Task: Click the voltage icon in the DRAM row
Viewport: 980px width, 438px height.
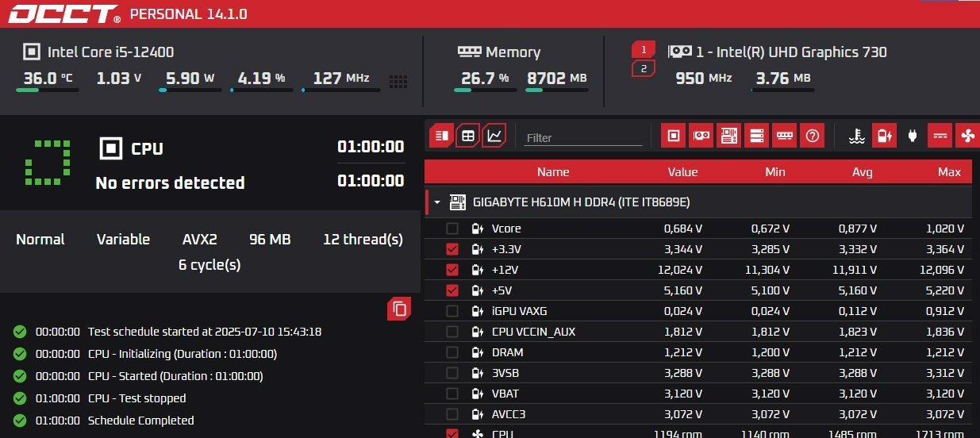Action: [477, 352]
